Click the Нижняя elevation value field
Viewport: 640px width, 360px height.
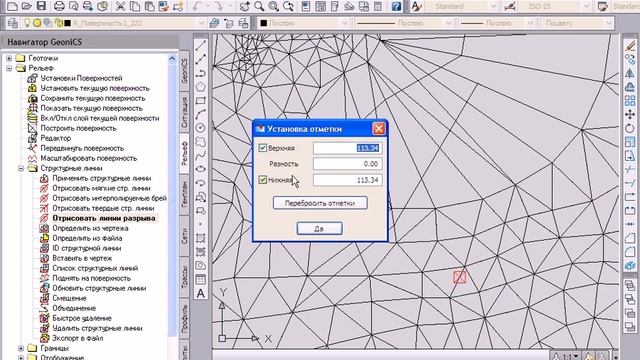point(348,180)
